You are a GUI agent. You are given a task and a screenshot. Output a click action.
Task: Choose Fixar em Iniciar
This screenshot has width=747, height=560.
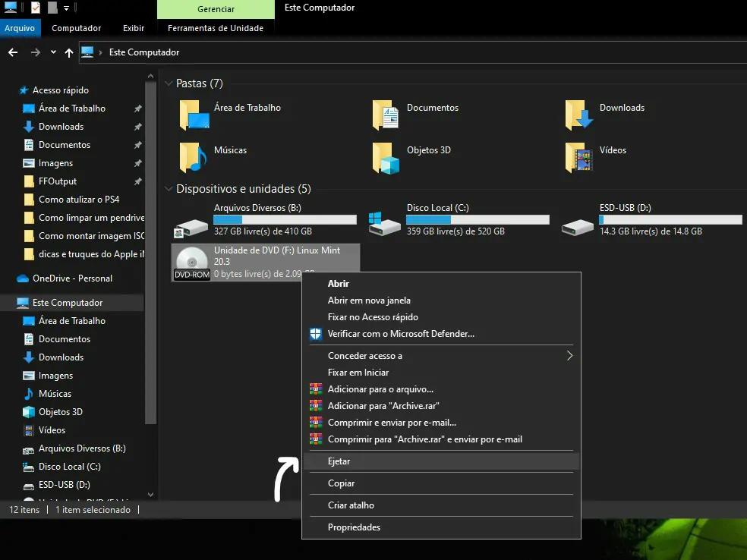(441, 373)
